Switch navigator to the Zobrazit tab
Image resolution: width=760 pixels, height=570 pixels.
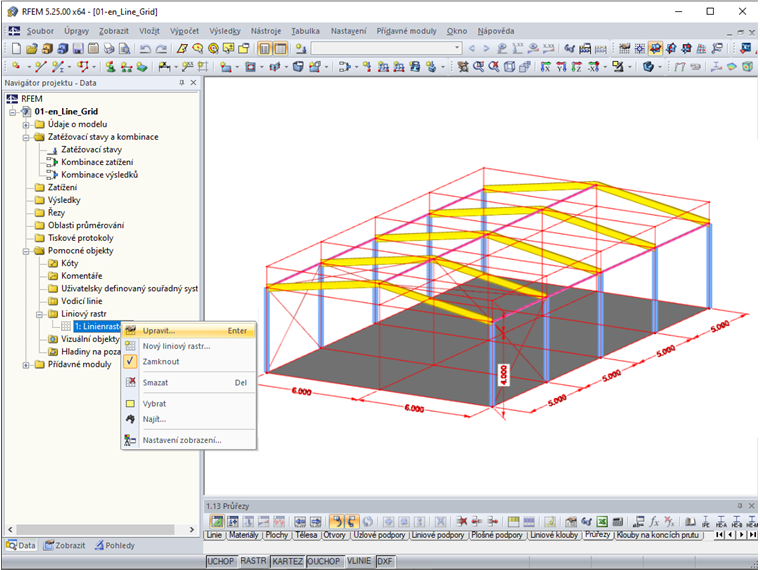(64, 545)
